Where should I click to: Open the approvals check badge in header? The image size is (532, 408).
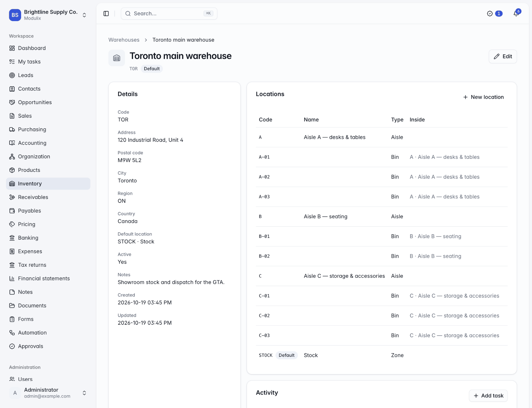pyautogui.click(x=495, y=14)
